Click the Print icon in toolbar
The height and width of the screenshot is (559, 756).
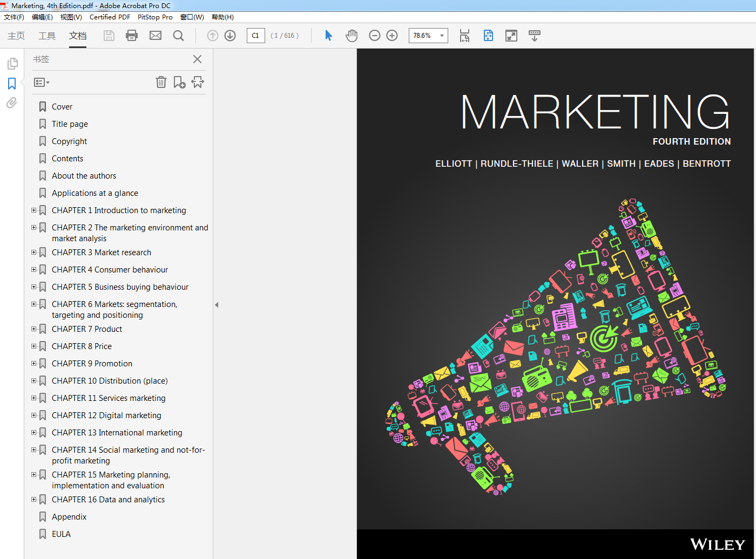132,36
